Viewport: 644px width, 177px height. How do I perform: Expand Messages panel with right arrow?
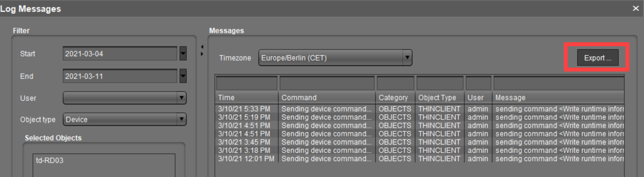[202, 54]
